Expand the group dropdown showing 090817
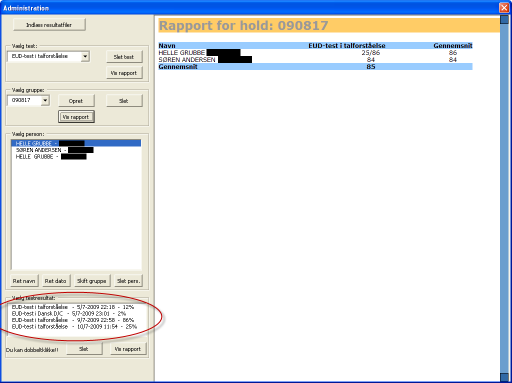This screenshot has width=512, height=383. pos(45,100)
